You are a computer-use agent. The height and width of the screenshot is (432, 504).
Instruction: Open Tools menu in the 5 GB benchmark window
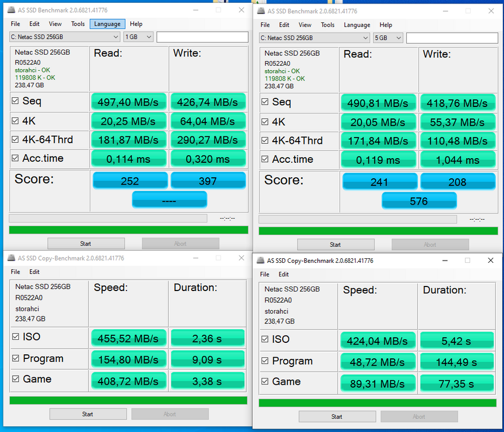point(328,25)
